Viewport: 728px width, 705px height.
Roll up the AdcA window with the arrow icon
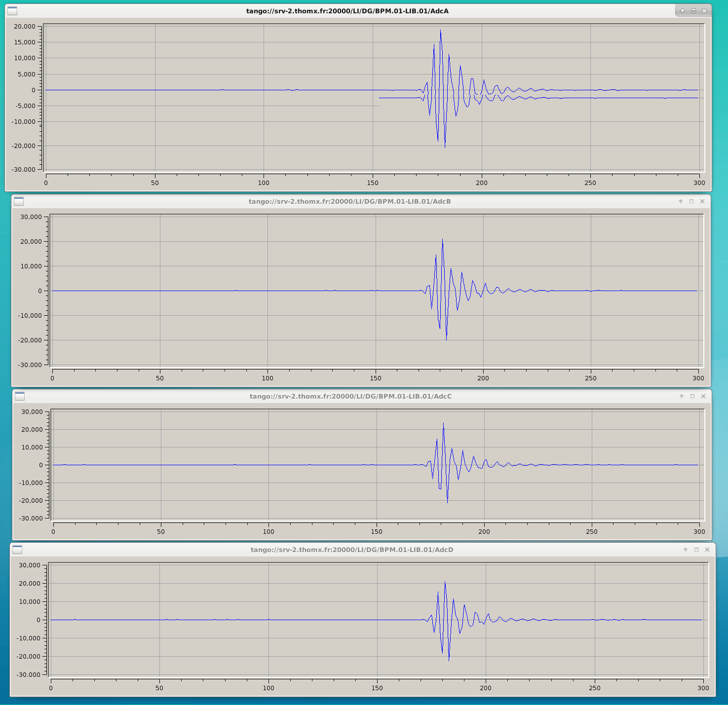[683, 11]
